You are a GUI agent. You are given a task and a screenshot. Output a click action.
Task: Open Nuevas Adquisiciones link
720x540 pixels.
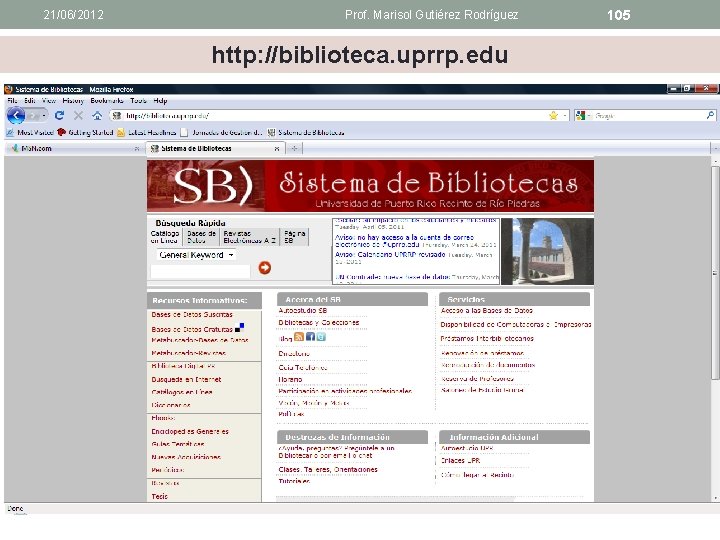186,457
